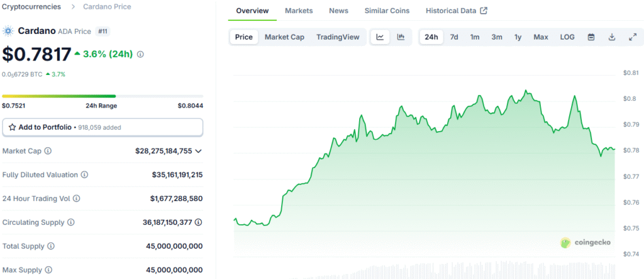The height and width of the screenshot is (279, 644).
Task: Set chart range to 24h
Action: (x=431, y=37)
